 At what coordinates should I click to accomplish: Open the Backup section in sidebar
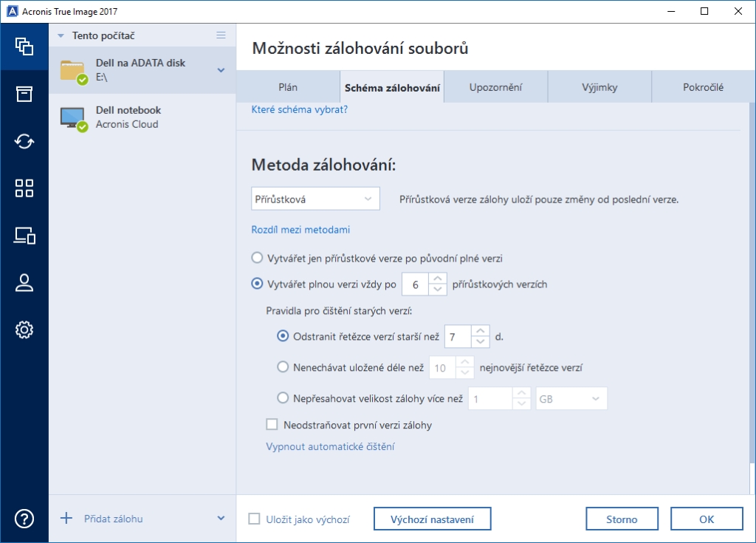coord(24,47)
